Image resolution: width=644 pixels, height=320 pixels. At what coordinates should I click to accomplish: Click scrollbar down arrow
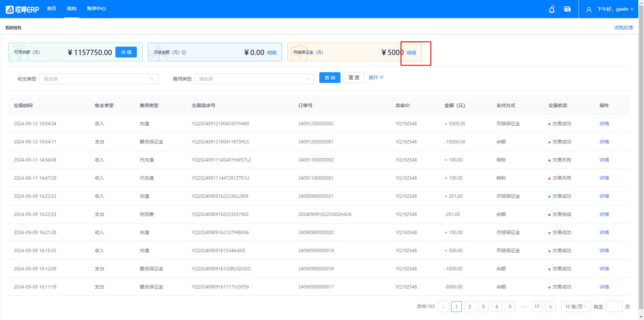pos(641,317)
